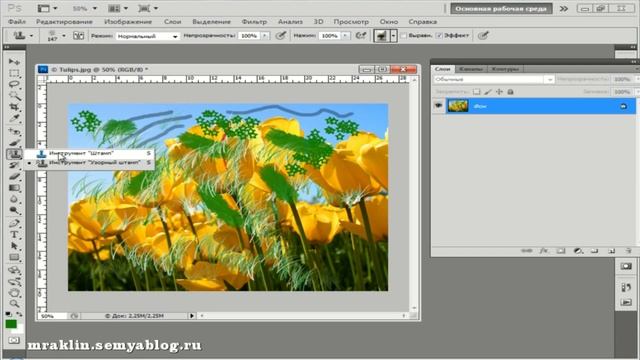Select the Zoom tool in toolbox
The image size is (640, 360).
14,304
